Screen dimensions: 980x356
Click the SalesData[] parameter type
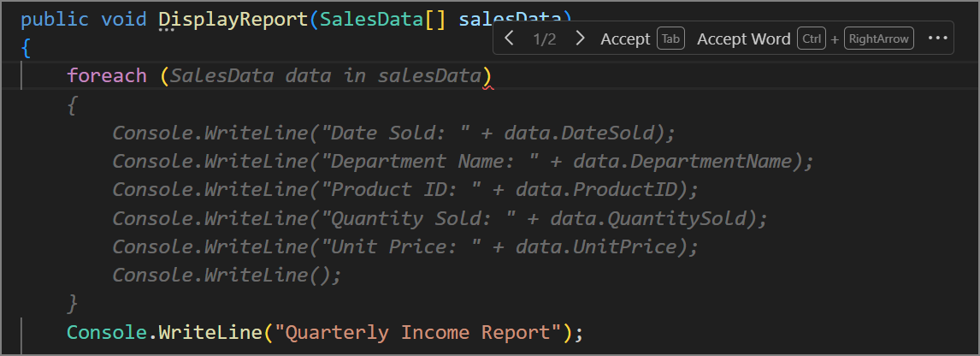pos(382,20)
